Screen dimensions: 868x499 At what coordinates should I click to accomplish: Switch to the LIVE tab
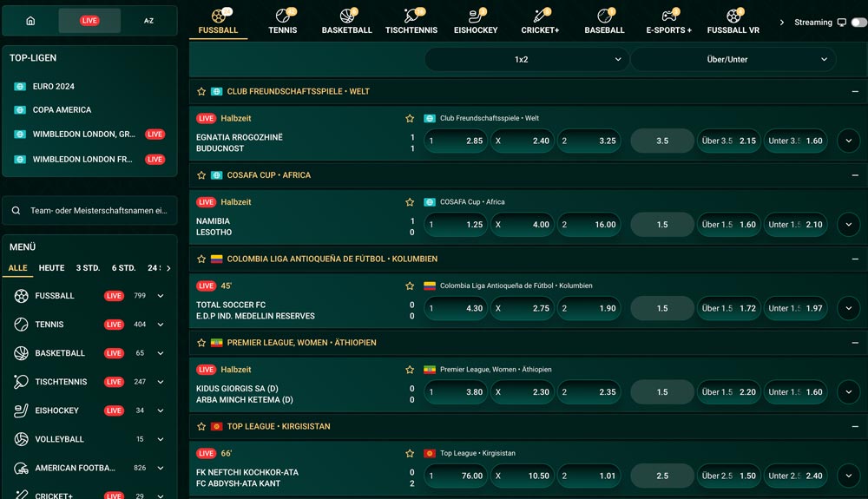(x=89, y=21)
